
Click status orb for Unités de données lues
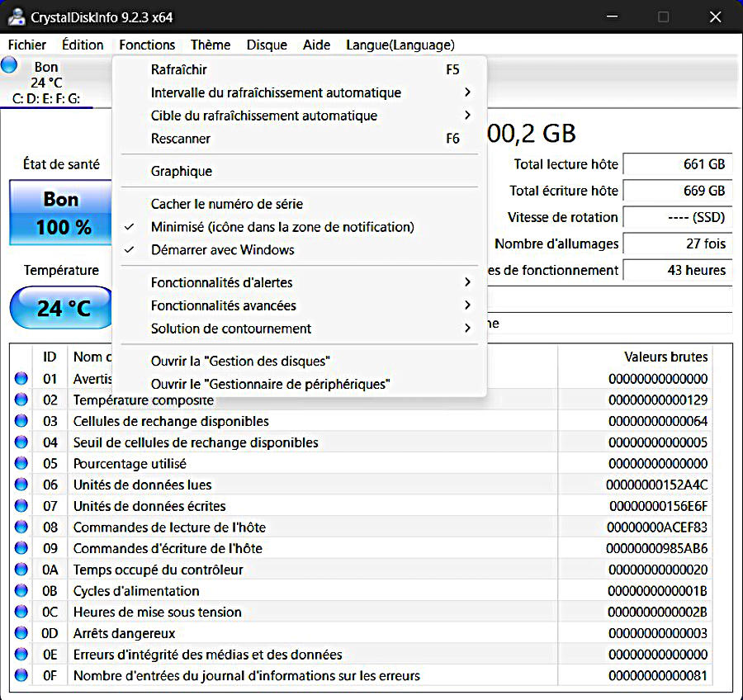pos(21,485)
